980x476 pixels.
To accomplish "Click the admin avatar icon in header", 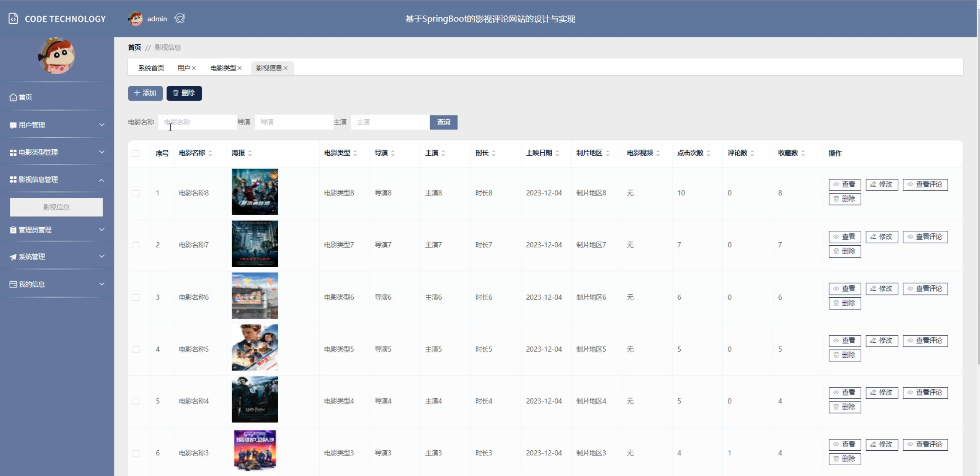I will [x=135, y=18].
